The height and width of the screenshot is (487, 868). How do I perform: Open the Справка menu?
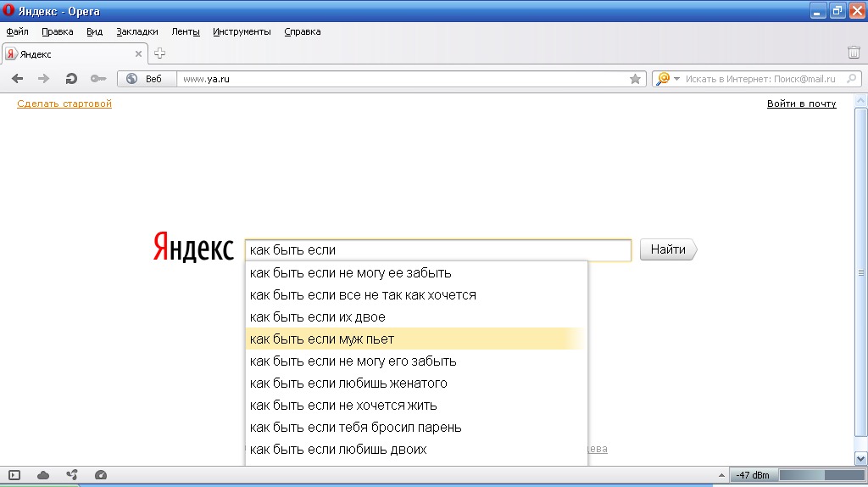(303, 31)
